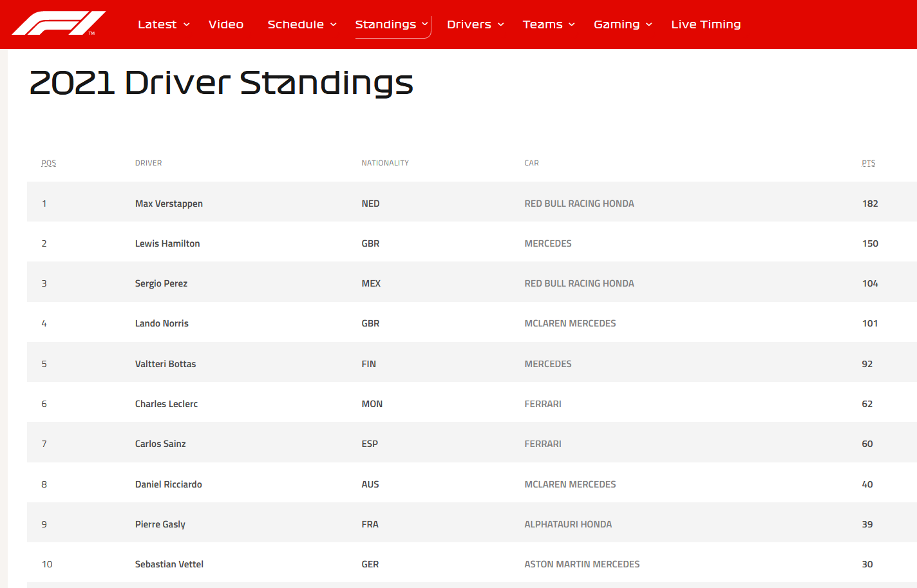917x588 pixels.
Task: Open Mercedes team link in Hamilton row
Action: click(x=548, y=243)
